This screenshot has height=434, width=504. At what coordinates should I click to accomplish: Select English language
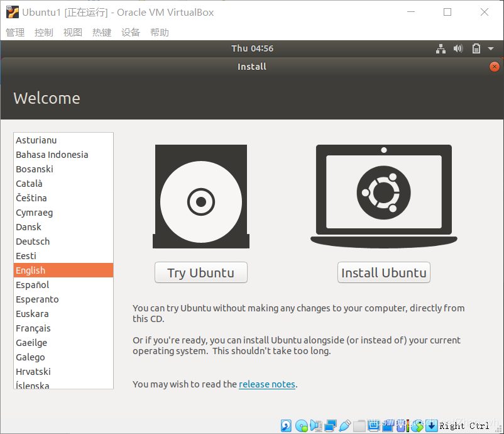(63, 270)
